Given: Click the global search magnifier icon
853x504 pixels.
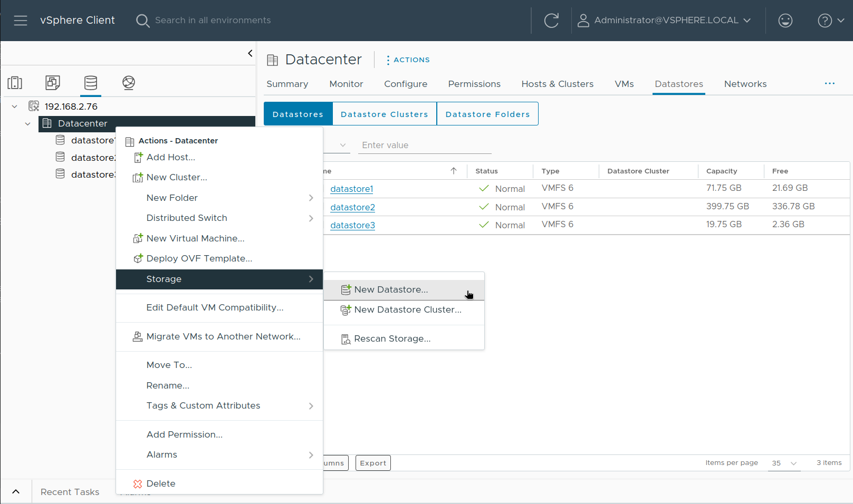Looking at the screenshot, I should coord(142,21).
